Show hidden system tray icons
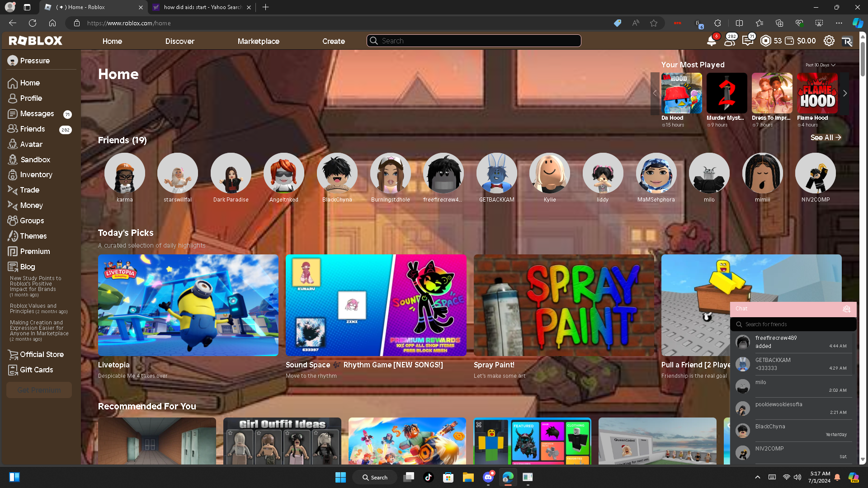The height and width of the screenshot is (488, 868). 758,477
